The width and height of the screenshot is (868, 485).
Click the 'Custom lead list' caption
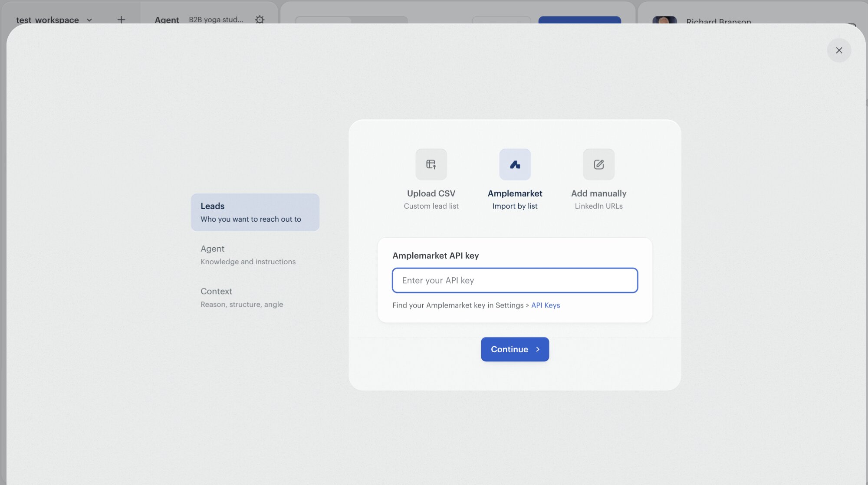(431, 206)
